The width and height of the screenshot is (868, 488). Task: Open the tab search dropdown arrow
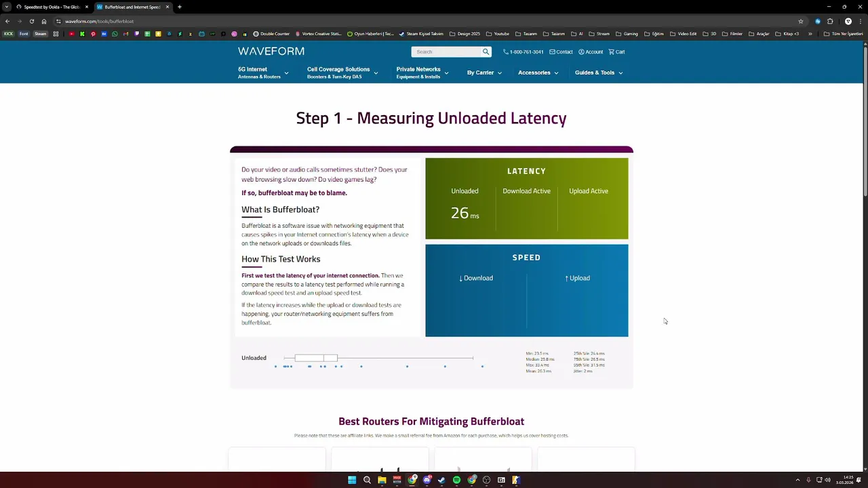pos(6,7)
